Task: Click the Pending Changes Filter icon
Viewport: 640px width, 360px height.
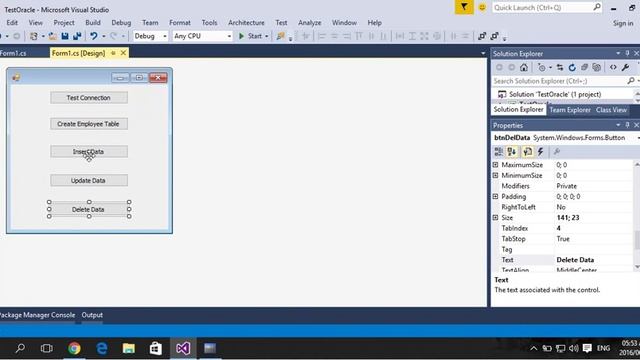Action: pos(542,67)
